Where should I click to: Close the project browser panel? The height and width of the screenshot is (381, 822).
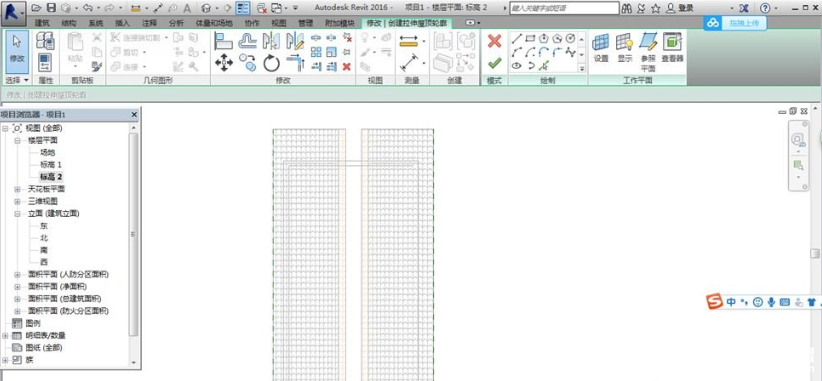point(134,114)
